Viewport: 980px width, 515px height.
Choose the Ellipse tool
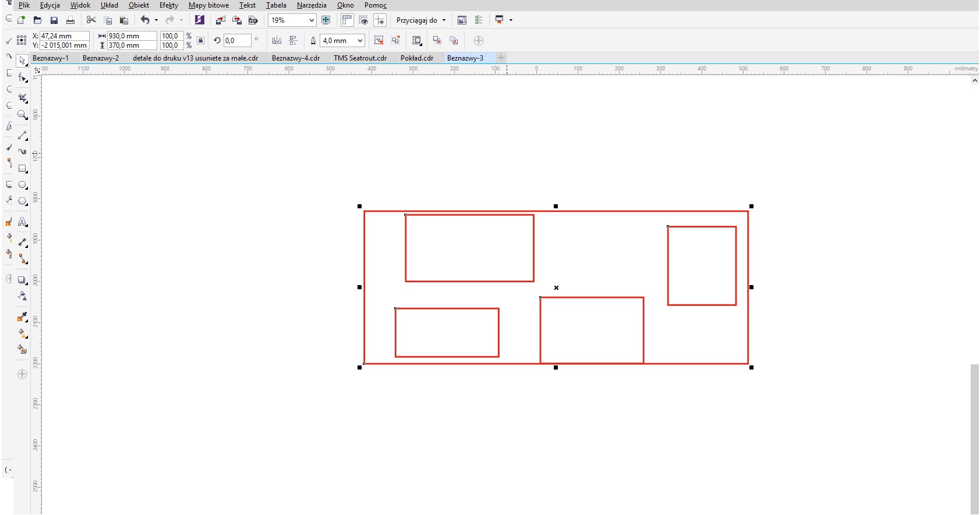pos(23,185)
